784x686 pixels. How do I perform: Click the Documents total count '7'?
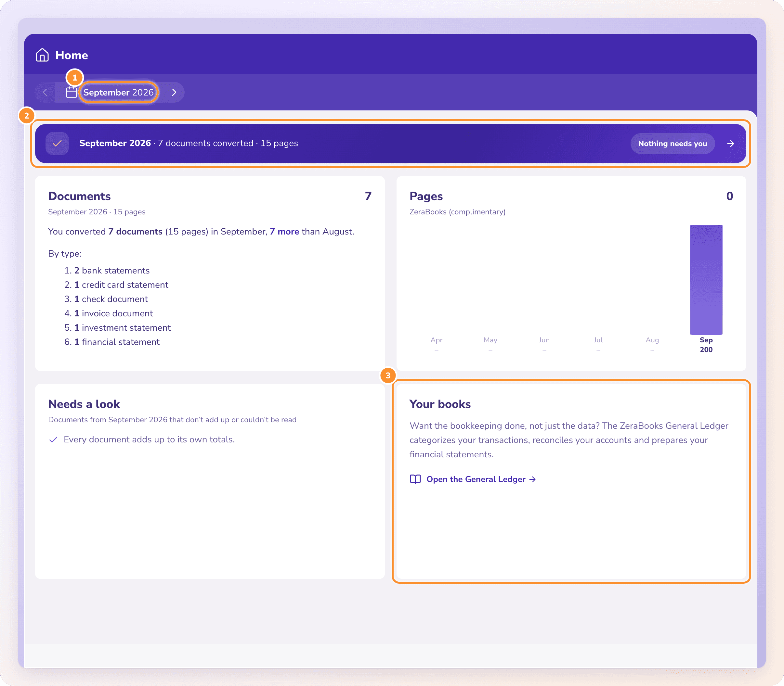(x=368, y=196)
